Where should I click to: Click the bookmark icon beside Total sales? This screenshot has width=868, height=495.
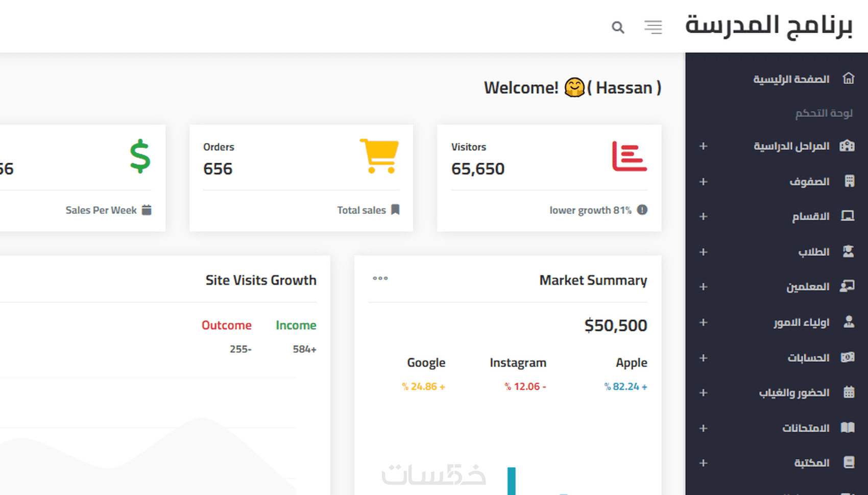click(x=395, y=210)
